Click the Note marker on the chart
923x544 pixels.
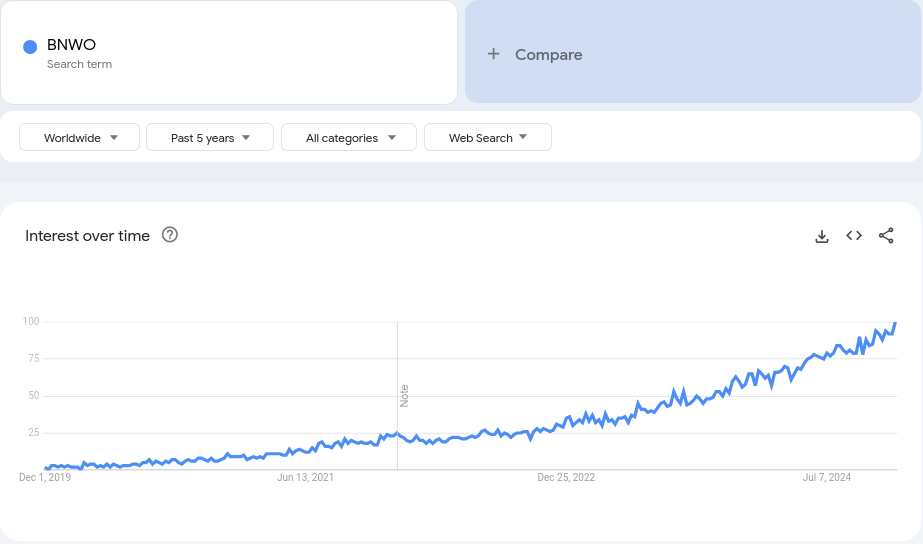click(x=405, y=395)
